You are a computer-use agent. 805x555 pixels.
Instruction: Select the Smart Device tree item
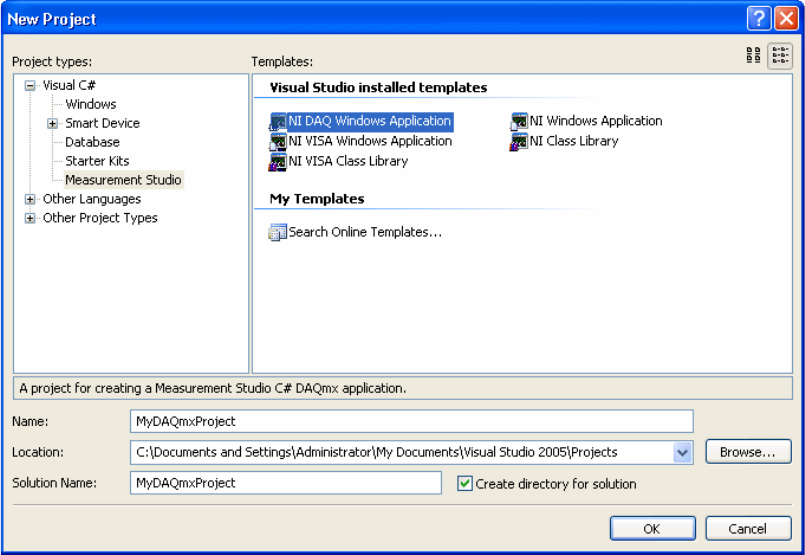102,123
